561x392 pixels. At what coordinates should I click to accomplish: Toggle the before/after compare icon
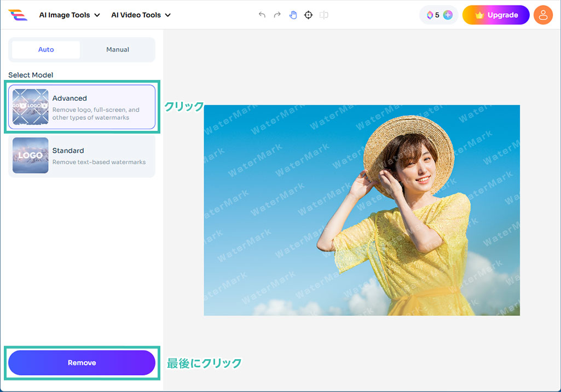point(324,15)
